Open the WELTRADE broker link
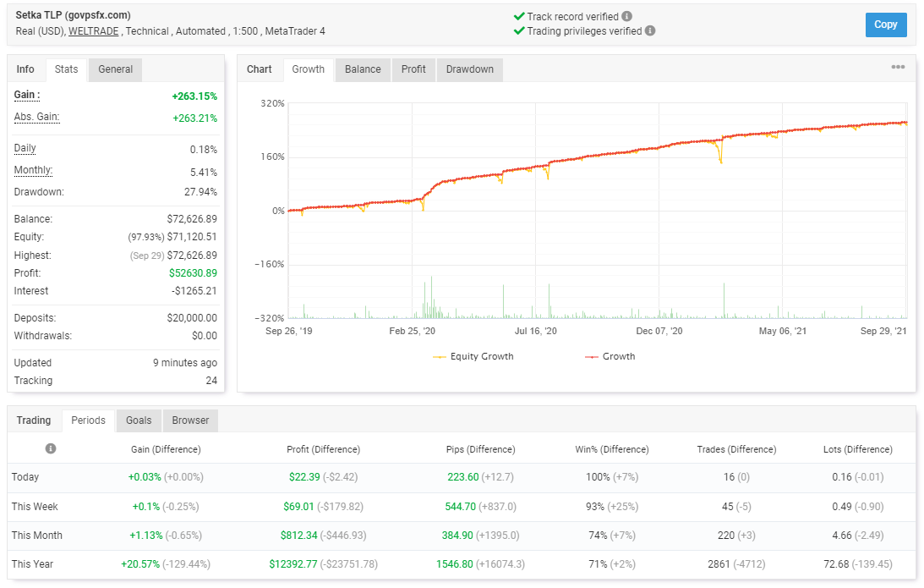The image size is (924, 588). click(94, 31)
